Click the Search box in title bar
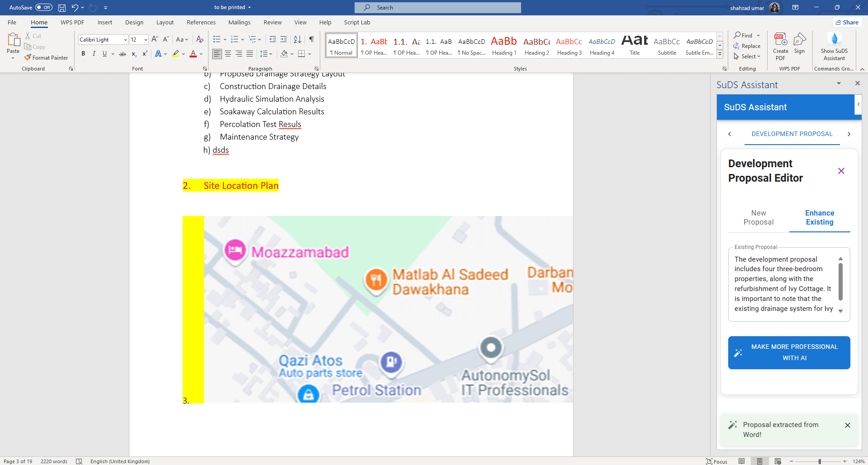 (x=437, y=8)
